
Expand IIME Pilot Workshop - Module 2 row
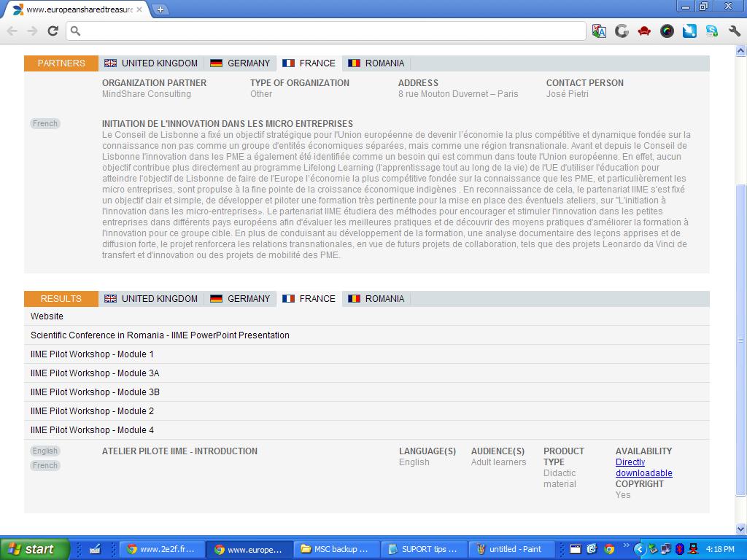367,411
